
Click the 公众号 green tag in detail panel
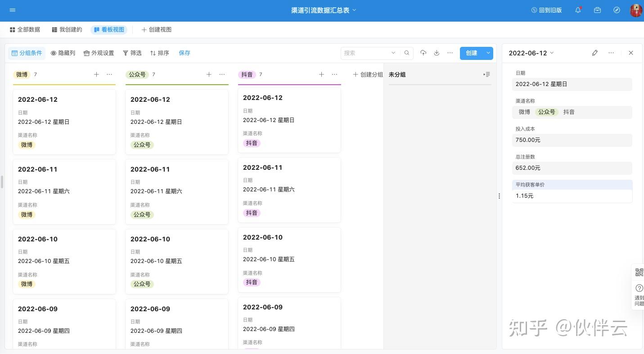click(546, 112)
